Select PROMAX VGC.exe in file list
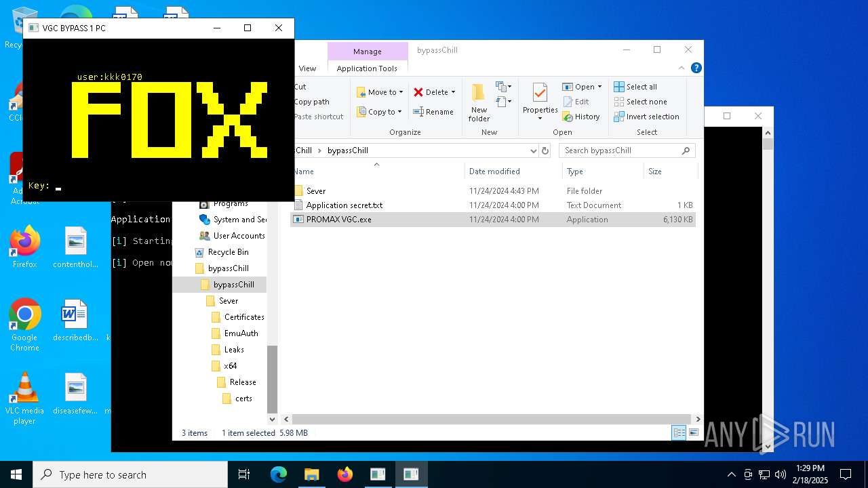This screenshot has width=868, height=488. (x=493, y=220)
